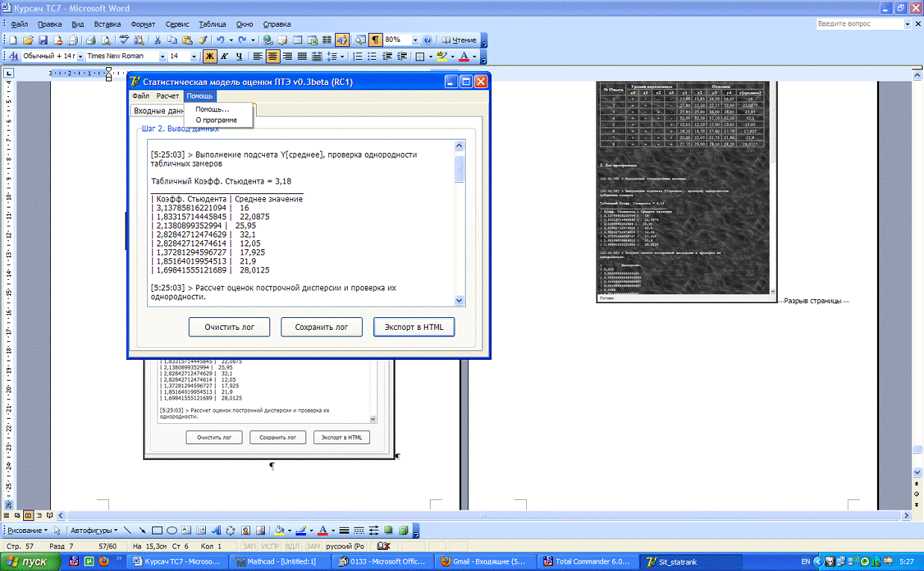Open the font name dropdown Times New Roman
924x571 pixels.
[x=162, y=56]
